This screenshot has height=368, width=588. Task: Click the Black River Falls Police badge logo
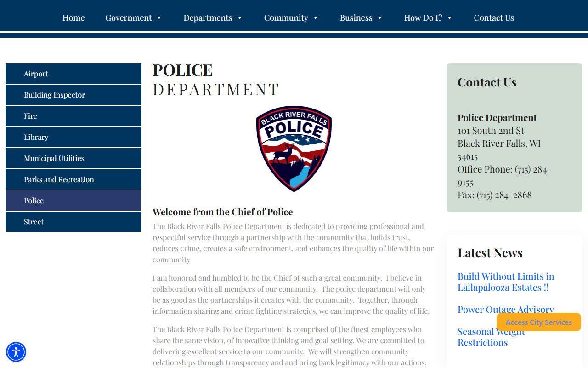[294, 149]
